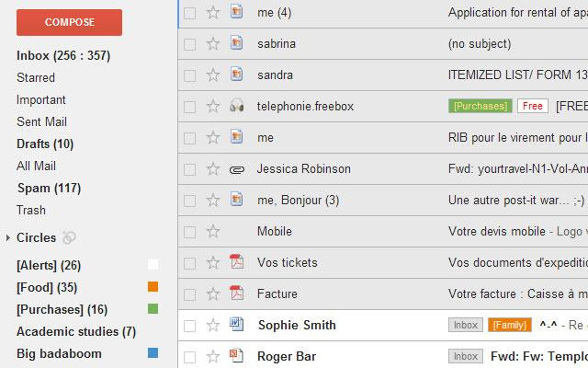Image resolution: width=588 pixels, height=368 pixels.
Task: Click the PDF icon on Facture email
Action: (x=236, y=294)
